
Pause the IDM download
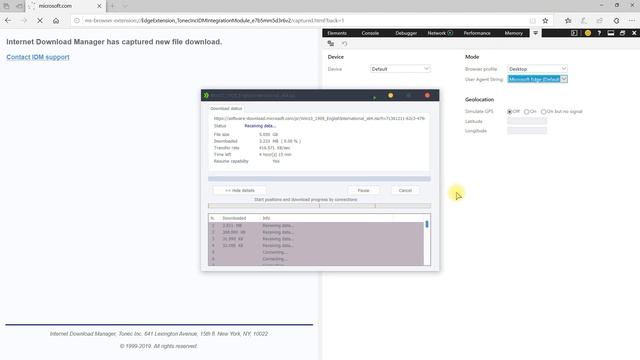[363, 191]
